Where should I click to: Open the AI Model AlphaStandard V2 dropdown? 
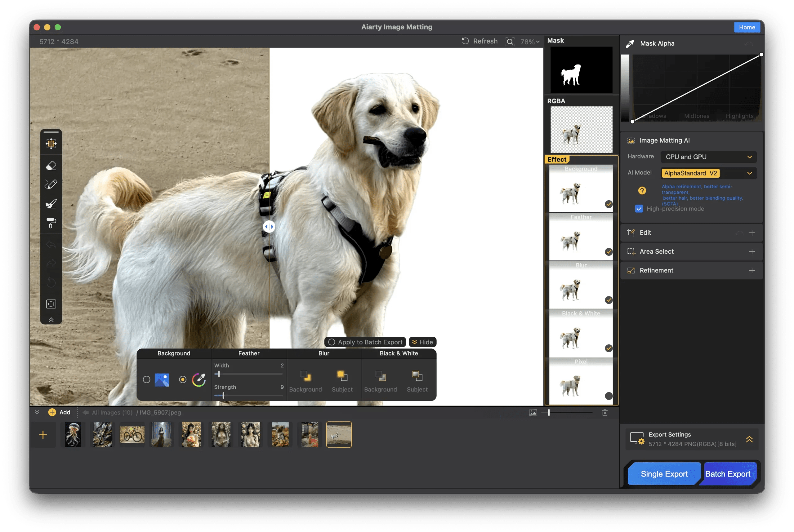(708, 173)
